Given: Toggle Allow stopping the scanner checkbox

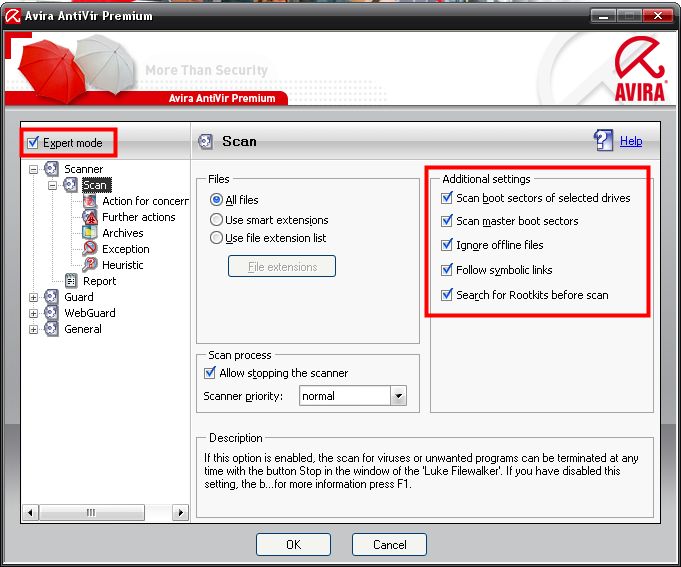Looking at the screenshot, I should click(210, 373).
